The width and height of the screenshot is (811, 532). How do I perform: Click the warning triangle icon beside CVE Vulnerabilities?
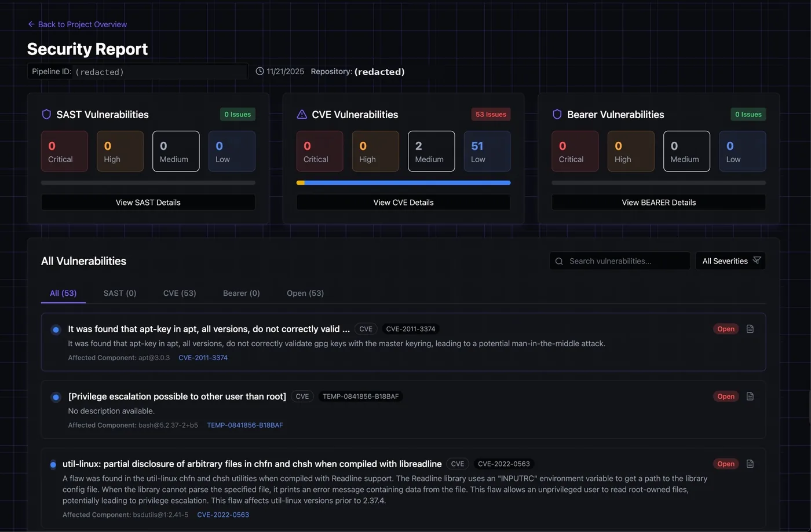tap(302, 115)
